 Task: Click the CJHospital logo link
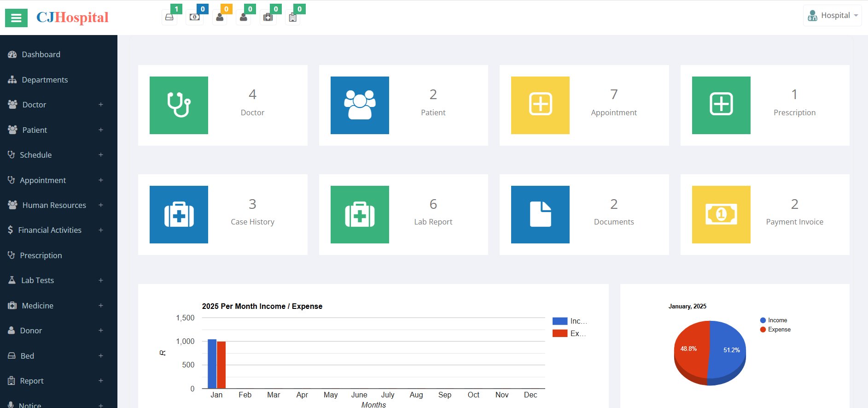72,18
